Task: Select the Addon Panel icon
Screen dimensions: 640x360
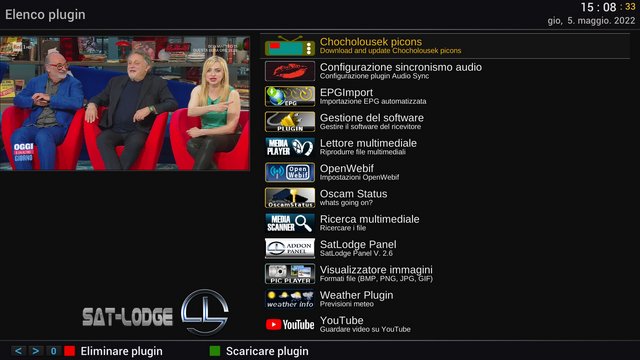Action: (x=290, y=248)
